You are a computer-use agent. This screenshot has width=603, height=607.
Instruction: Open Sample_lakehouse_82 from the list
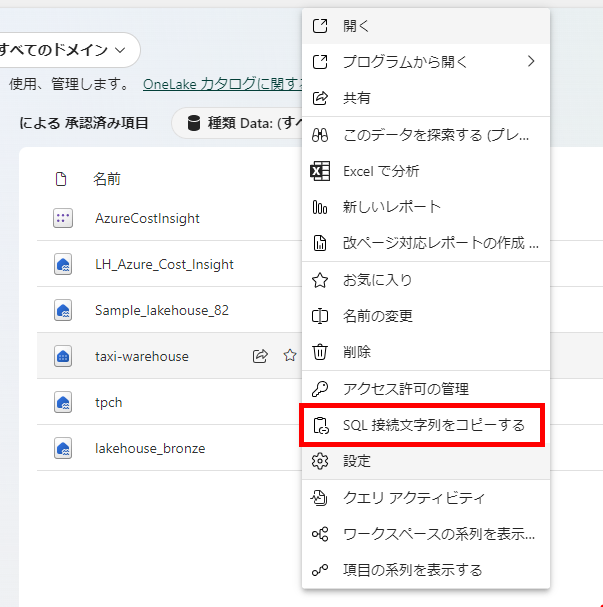[162, 310]
